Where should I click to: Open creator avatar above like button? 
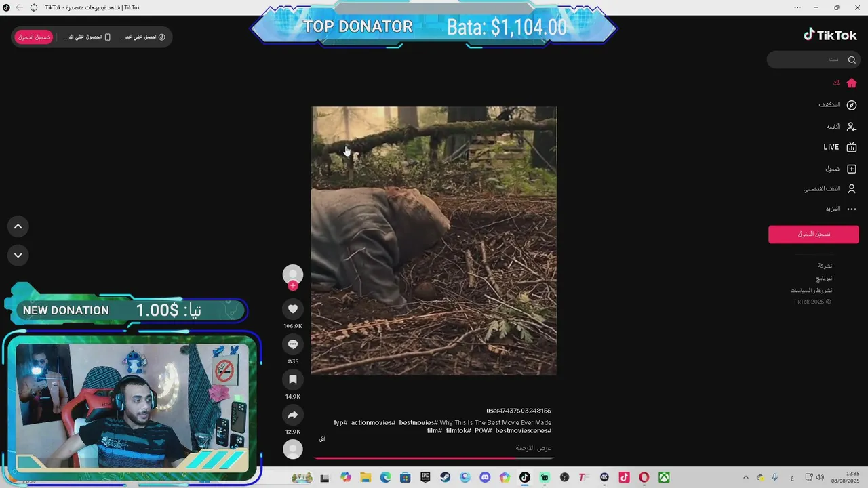click(293, 274)
